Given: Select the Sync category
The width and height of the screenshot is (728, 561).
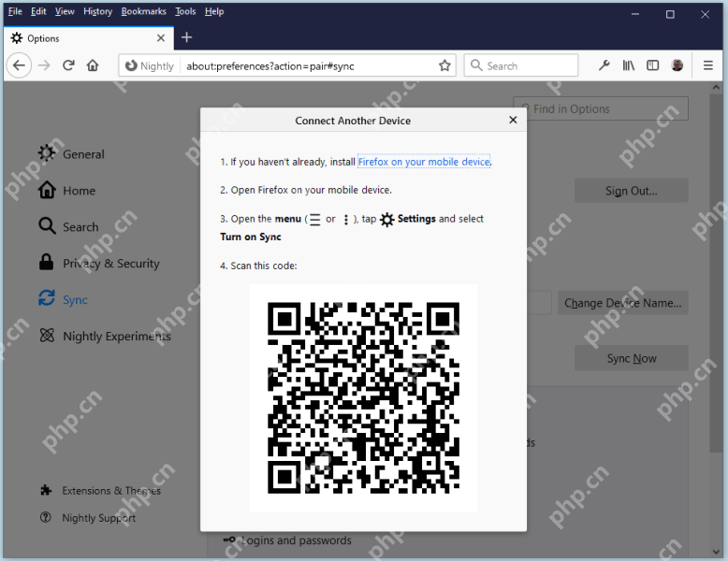Looking at the screenshot, I should [63, 299].
